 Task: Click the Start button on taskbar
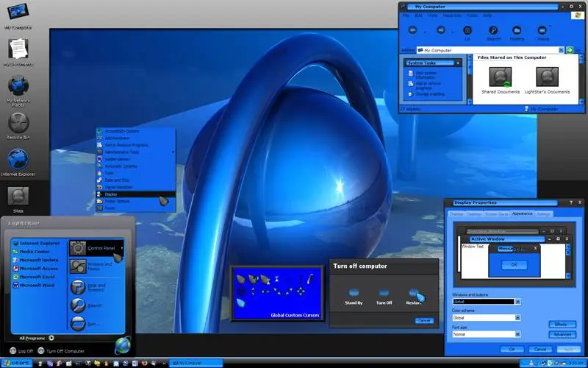[x=16, y=363]
